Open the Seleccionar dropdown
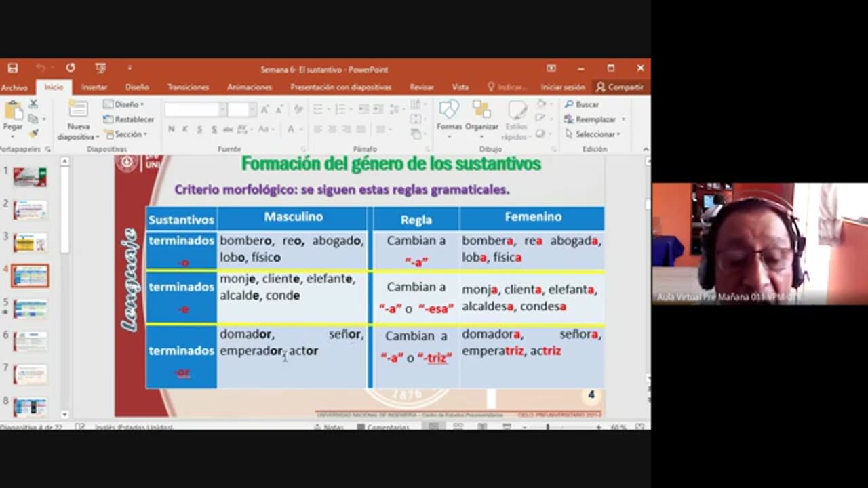Viewport: 868px width, 488px height. [593, 134]
